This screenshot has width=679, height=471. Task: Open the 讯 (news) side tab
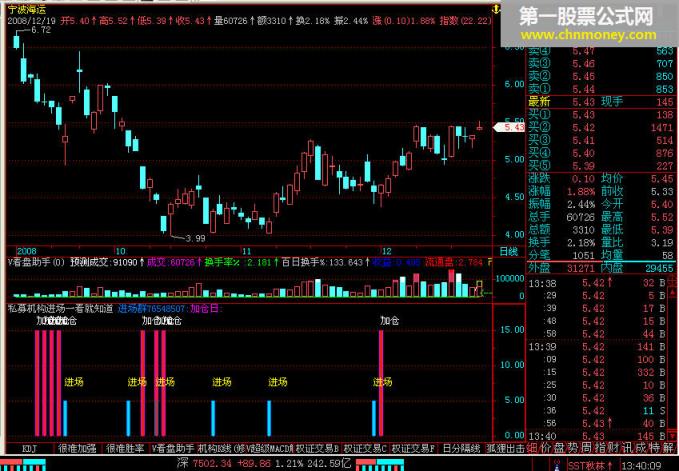pos(628,448)
